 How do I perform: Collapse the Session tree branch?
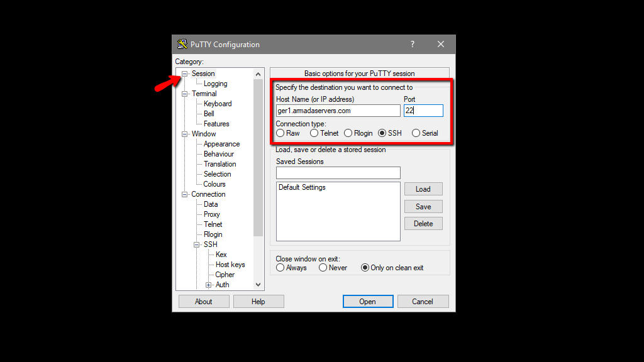[184, 73]
